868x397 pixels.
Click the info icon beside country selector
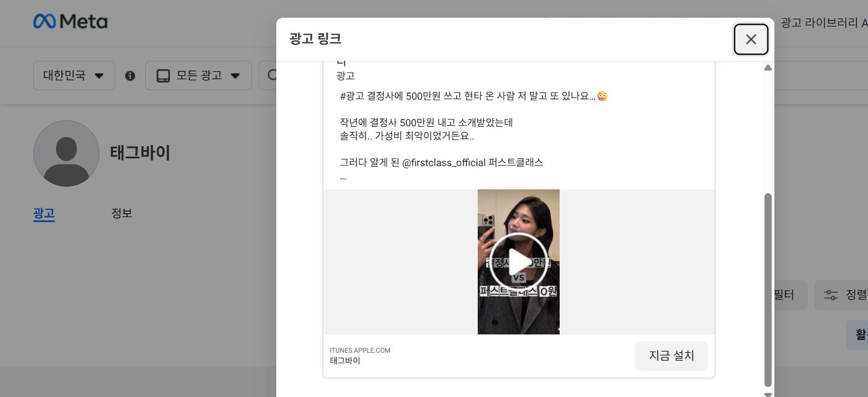[130, 76]
